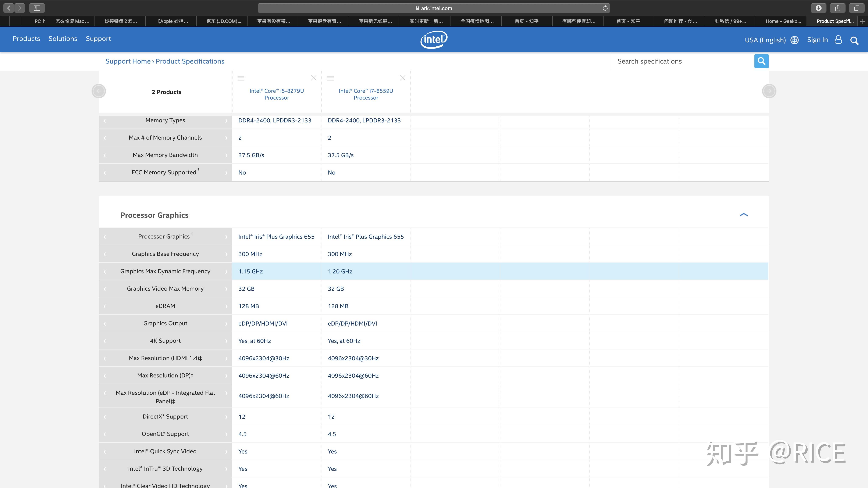Open the Support menu
Screen dimensions: 868x488
[98, 39]
